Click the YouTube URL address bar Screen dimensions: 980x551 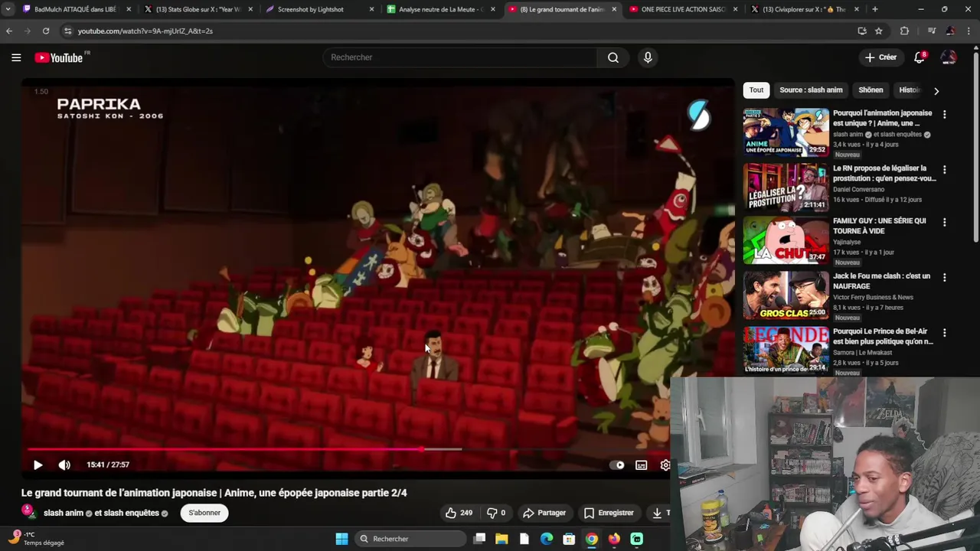tap(459, 31)
